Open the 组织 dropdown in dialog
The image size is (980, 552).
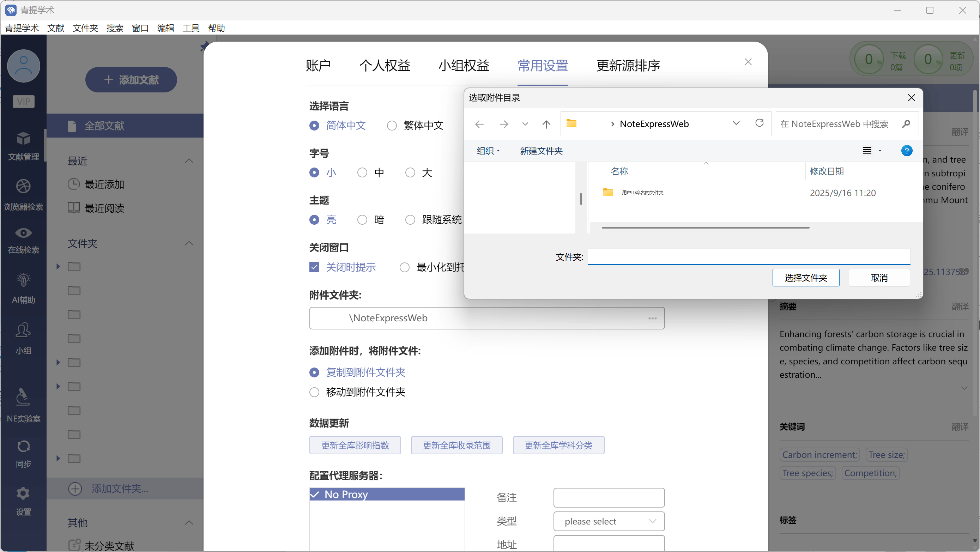click(488, 151)
